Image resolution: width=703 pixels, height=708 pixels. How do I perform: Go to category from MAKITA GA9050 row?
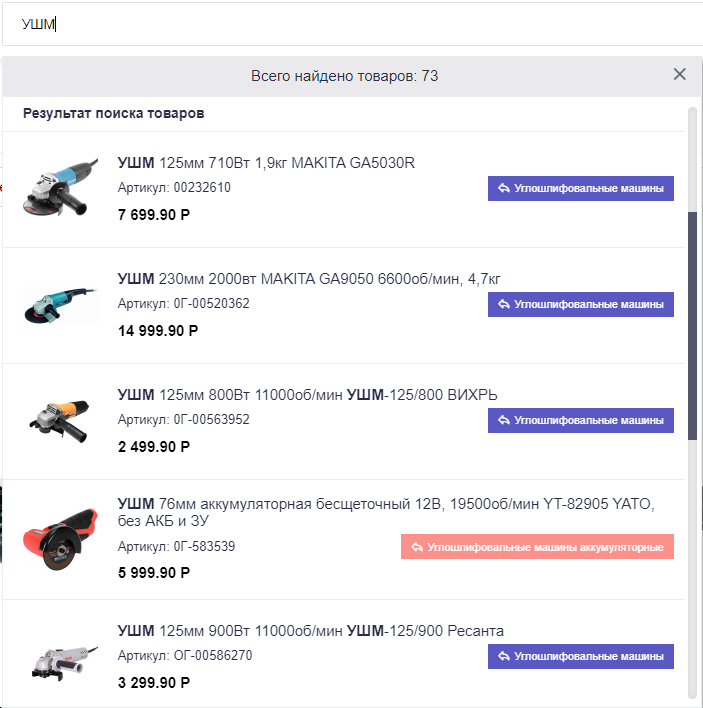tap(580, 304)
